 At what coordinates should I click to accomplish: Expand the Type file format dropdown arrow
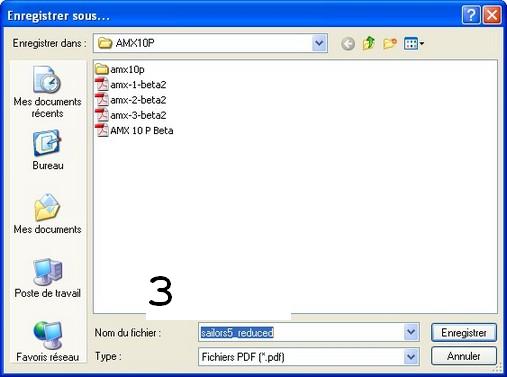pyautogui.click(x=411, y=357)
